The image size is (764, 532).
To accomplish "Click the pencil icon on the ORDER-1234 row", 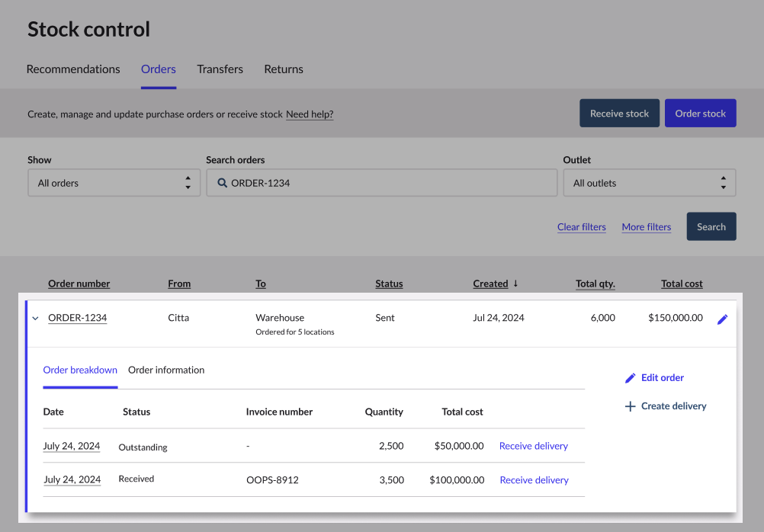I will pos(723,319).
